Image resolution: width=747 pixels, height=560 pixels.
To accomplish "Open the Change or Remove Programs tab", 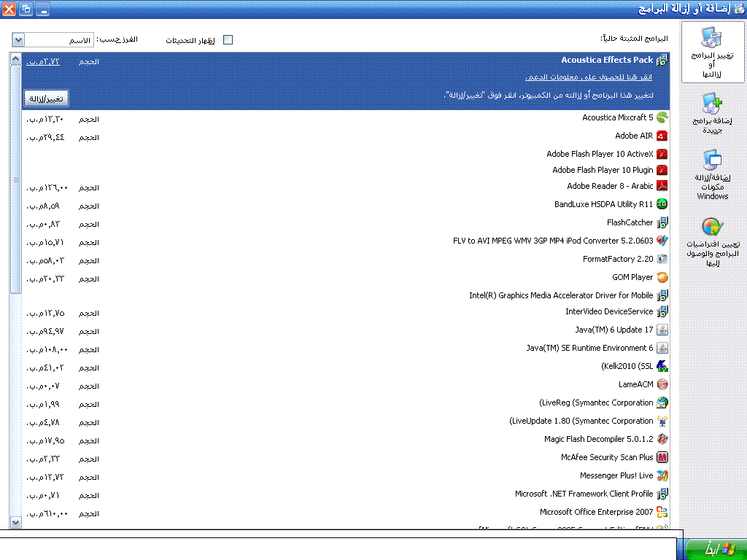I will 712,52.
